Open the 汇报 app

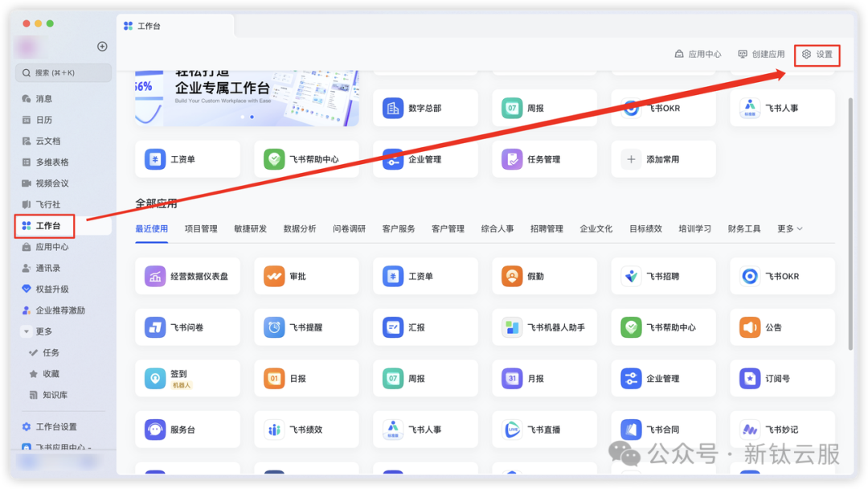point(425,327)
